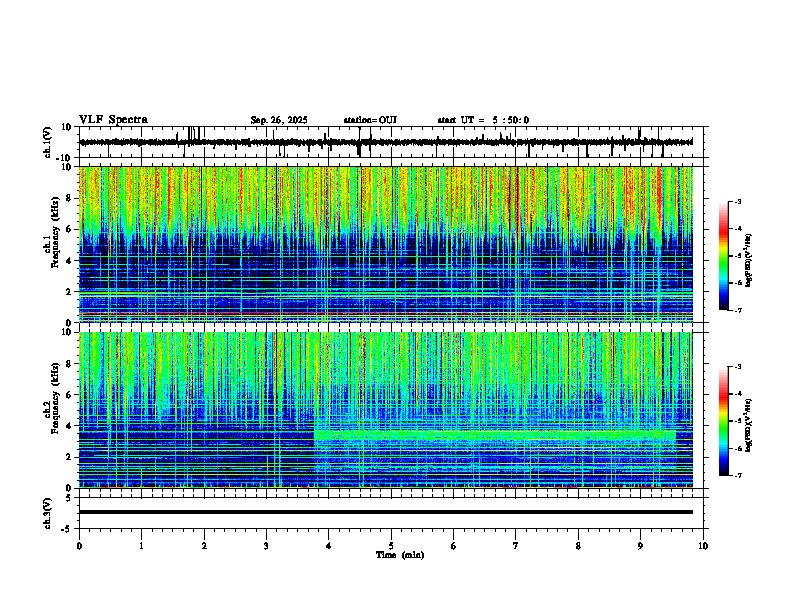This screenshot has width=792, height=612.
Task: Click the ch.2 color scale bar
Action: (724, 421)
